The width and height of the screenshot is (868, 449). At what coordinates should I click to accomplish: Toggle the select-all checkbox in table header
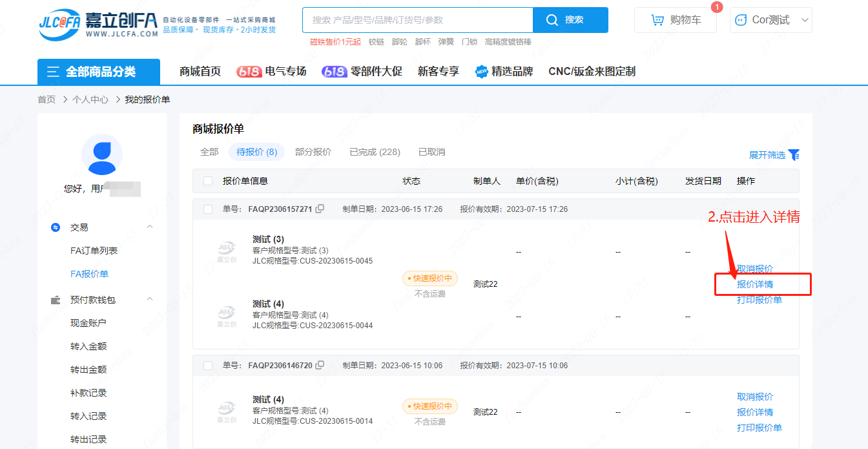[x=208, y=181]
